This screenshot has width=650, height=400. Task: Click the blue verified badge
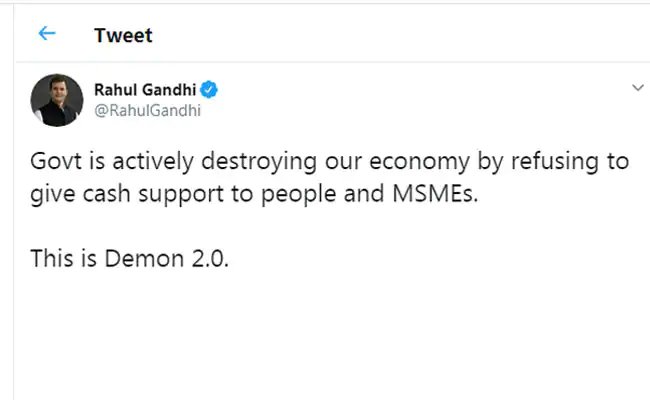point(211,90)
